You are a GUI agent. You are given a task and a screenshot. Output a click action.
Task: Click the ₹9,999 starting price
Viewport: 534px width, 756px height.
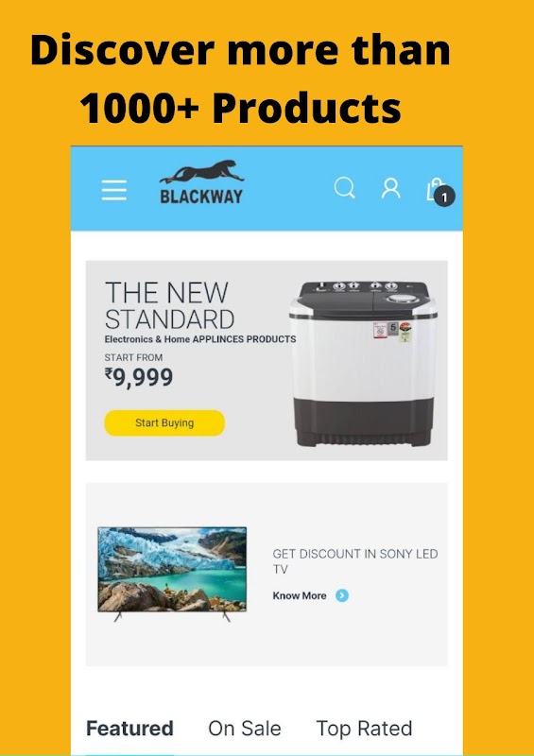tap(139, 377)
